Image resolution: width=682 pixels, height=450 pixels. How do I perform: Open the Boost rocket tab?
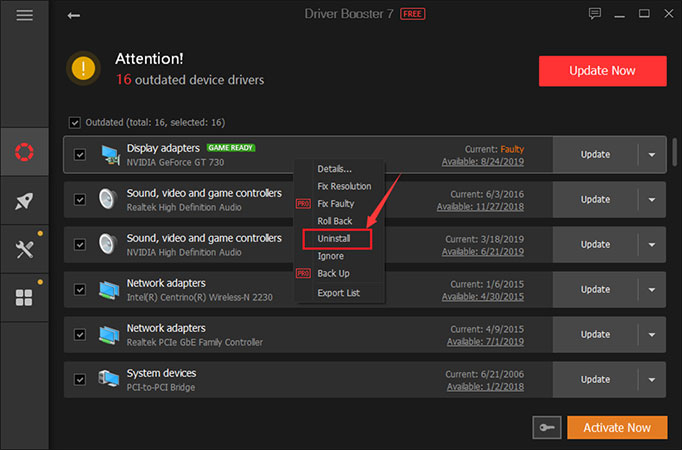24,200
